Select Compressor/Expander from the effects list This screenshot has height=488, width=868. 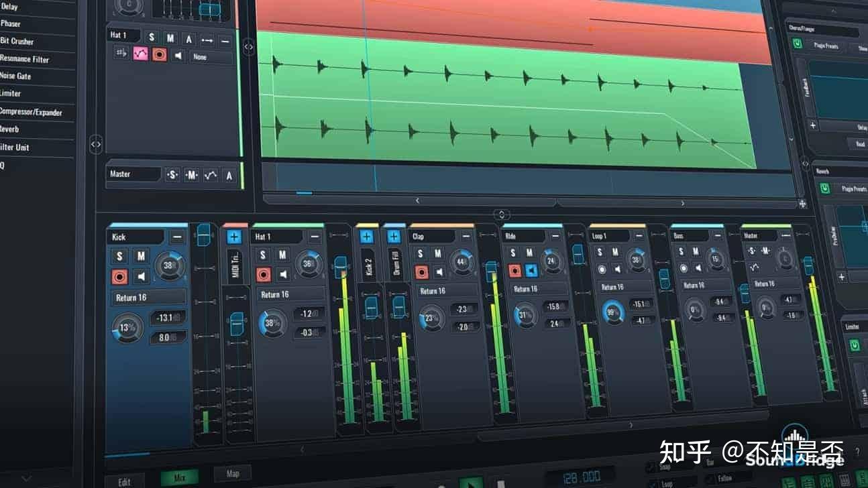pyautogui.click(x=30, y=112)
